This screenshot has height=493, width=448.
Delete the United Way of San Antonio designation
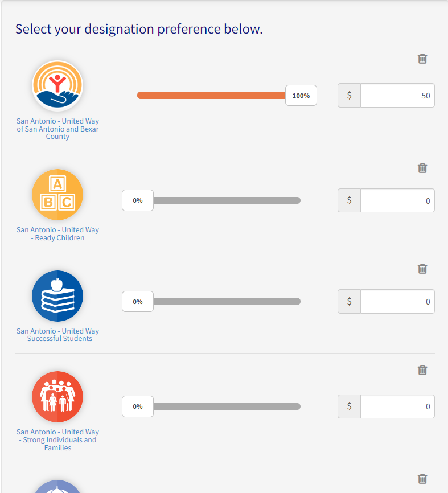422,59
